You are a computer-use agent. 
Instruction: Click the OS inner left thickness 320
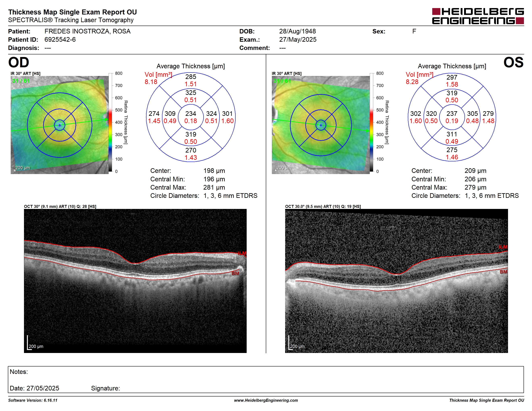point(431,114)
